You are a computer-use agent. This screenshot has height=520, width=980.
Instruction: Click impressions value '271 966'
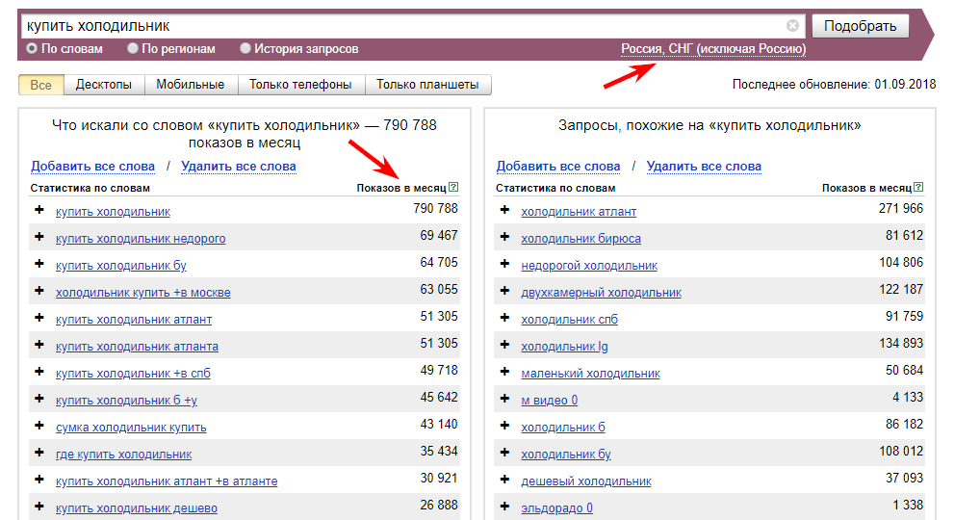pos(901,208)
